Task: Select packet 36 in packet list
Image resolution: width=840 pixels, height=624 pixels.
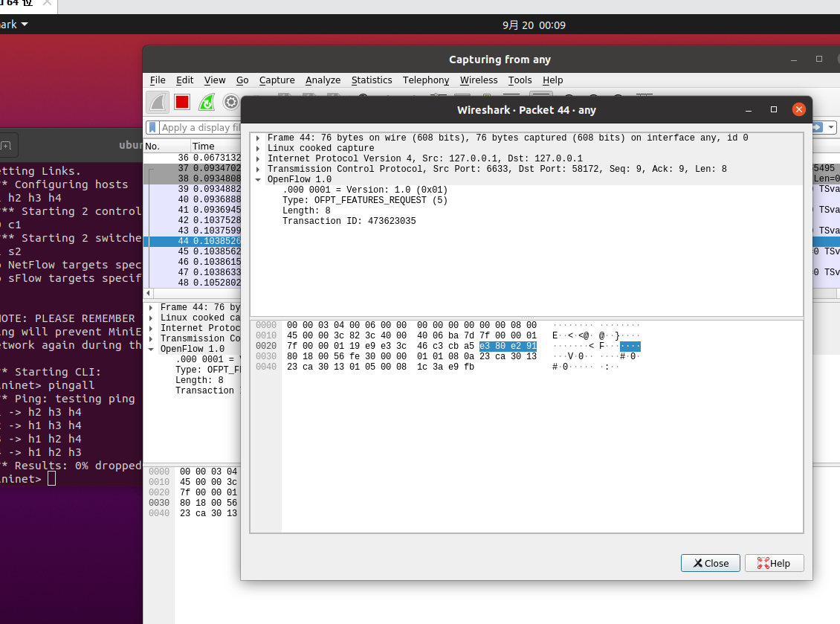Action: tap(193, 158)
